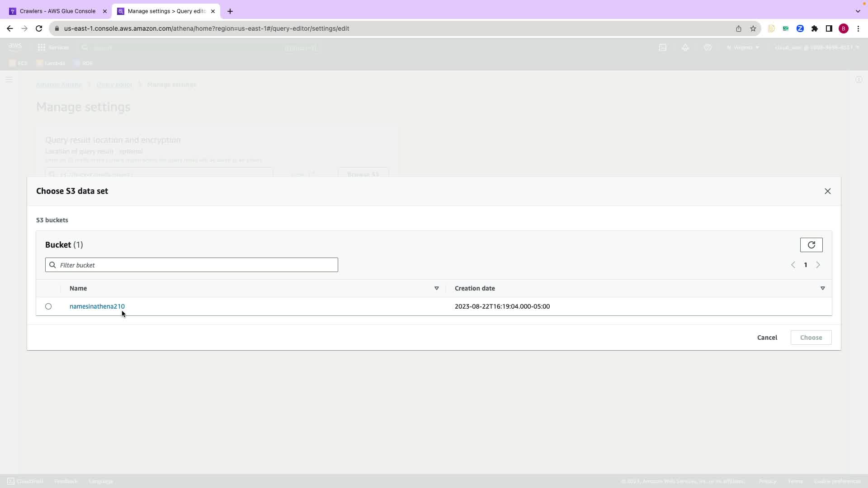
Task: Go to previous page of buckets
Action: [x=793, y=265]
